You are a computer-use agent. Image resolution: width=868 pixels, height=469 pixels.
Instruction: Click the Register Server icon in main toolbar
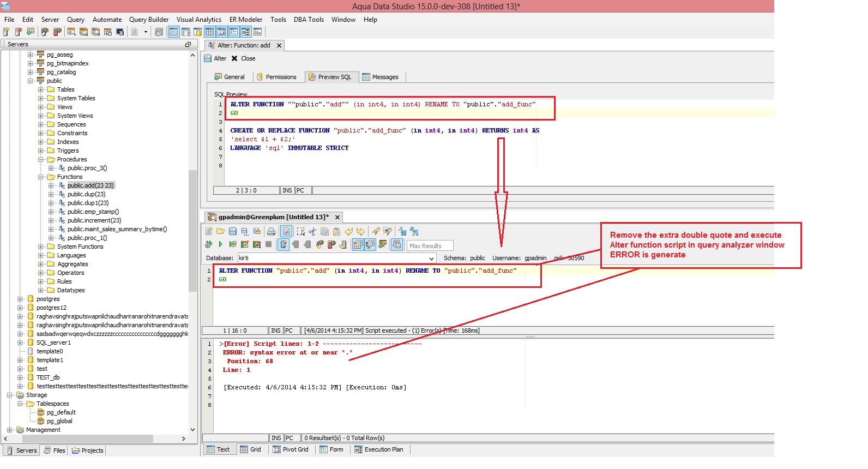(6, 32)
